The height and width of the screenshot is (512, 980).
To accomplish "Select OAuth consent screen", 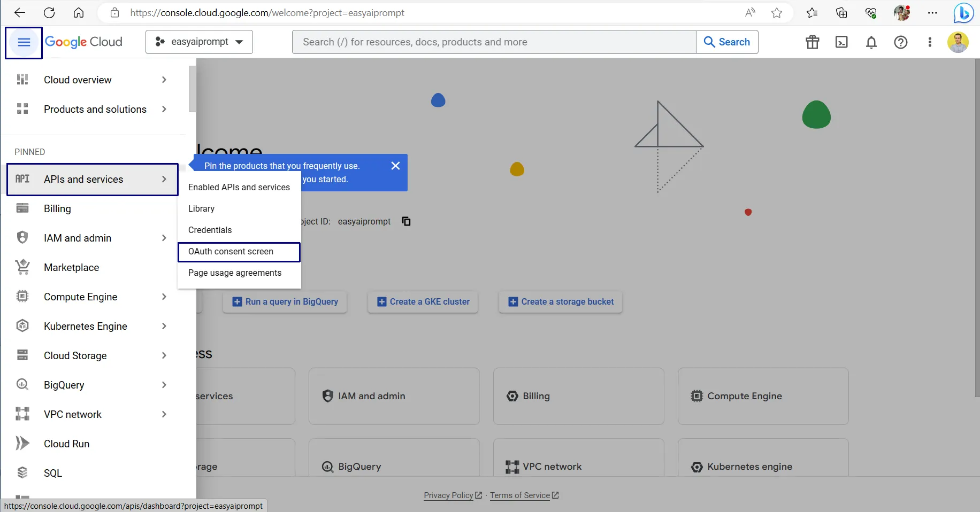I will point(239,251).
